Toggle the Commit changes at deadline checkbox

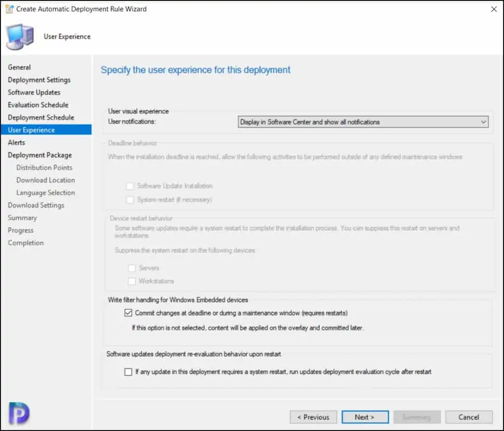click(128, 313)
